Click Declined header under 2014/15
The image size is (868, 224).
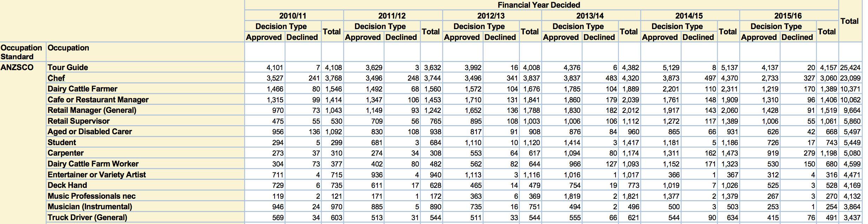click(698, 37)
